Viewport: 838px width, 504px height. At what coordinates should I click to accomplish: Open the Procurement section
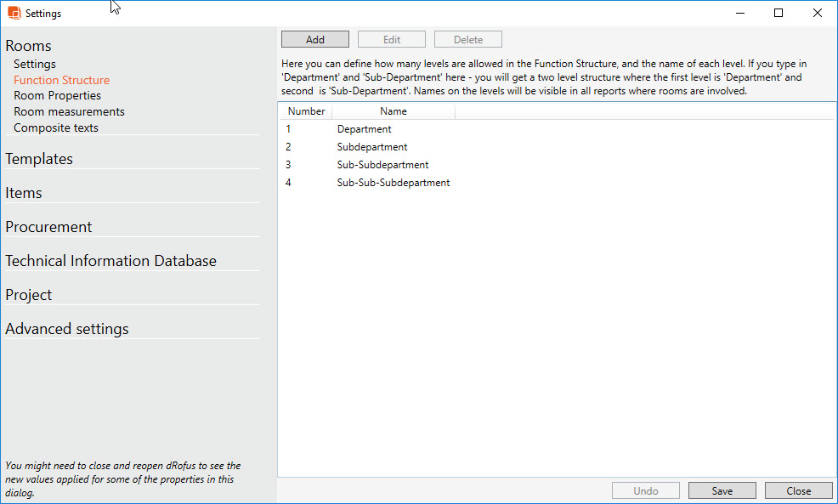pyautogui.click(x=48, y=227)
